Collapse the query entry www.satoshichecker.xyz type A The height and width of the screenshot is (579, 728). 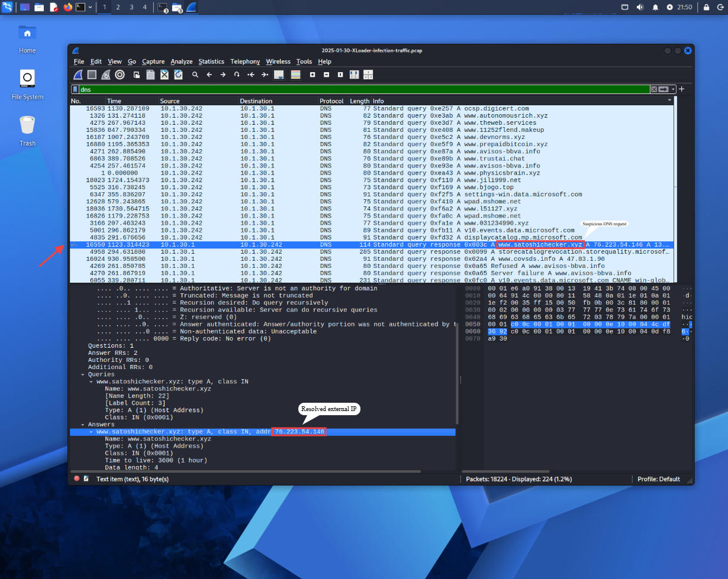pyautogui.click(x=91, y=381)
